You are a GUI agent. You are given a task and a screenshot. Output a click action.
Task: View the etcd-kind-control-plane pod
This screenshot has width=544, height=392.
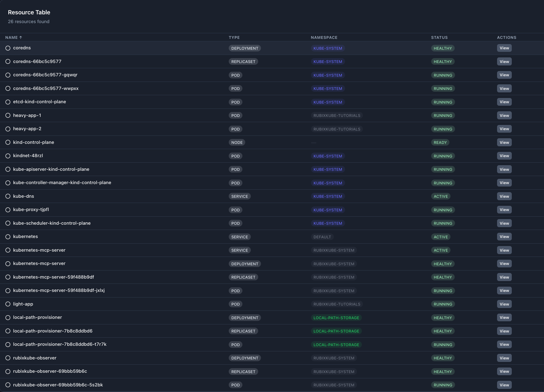pyautogui.click(x=504, y=102)
